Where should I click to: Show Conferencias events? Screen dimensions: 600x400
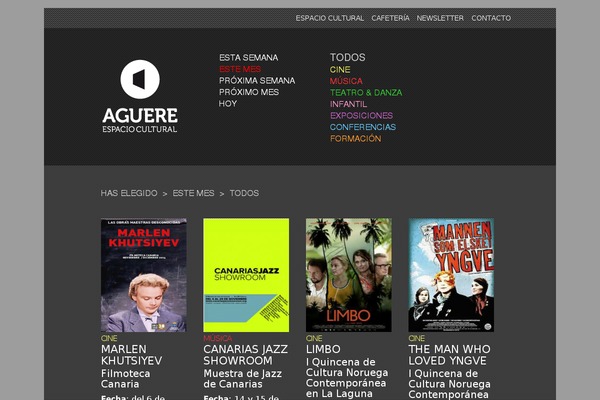(363, 127)
